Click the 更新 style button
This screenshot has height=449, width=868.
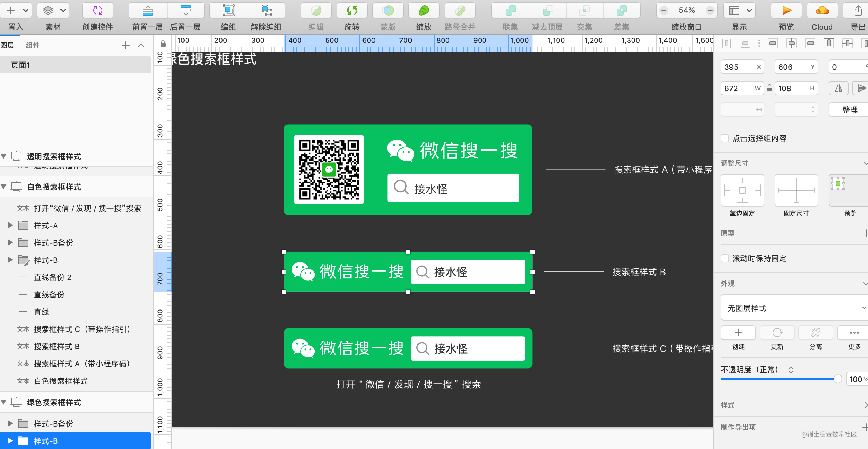coord(777,333)
